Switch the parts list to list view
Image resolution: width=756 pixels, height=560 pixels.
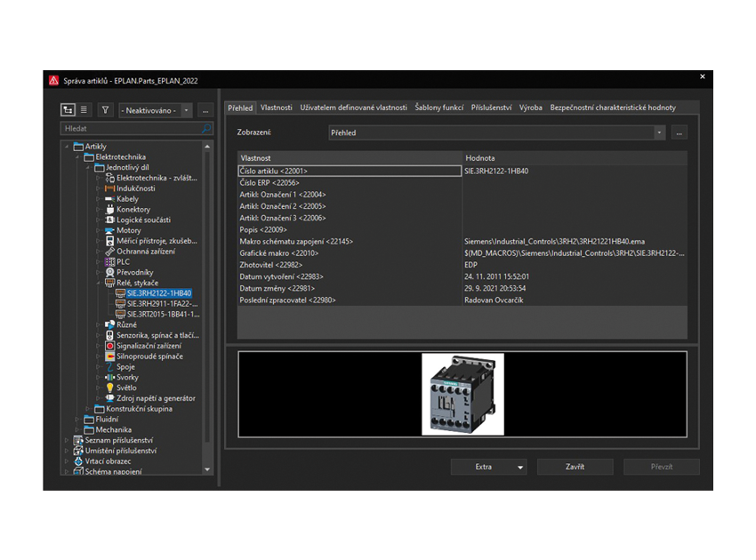tap(84, 110)
